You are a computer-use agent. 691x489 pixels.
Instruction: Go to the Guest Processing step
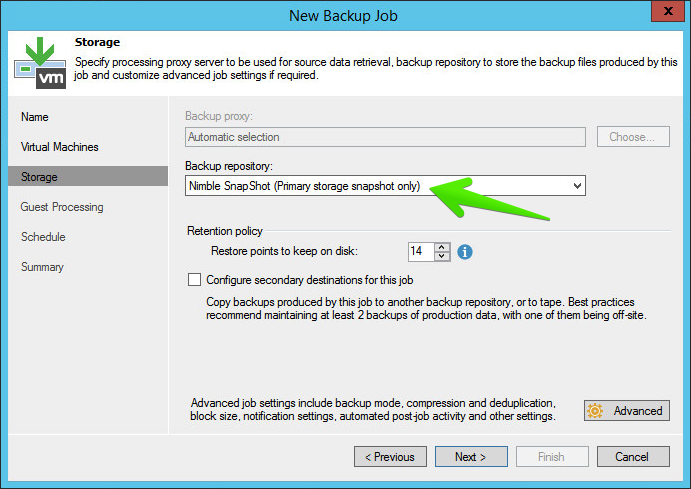62,207
